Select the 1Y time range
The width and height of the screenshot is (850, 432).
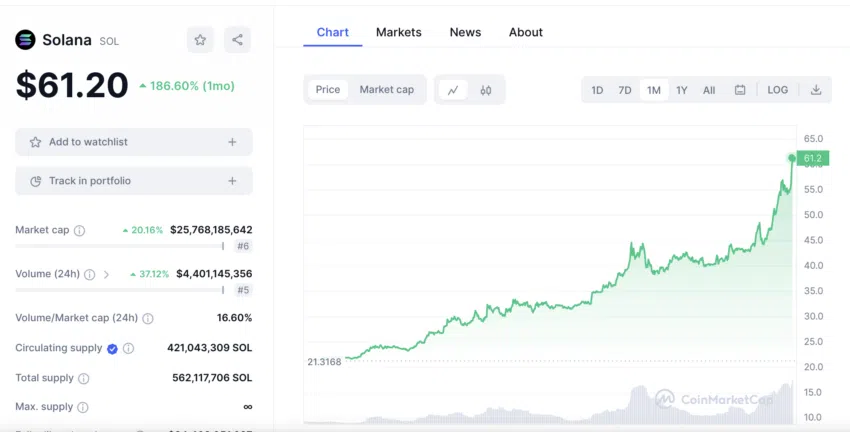(x=682, y=90)
